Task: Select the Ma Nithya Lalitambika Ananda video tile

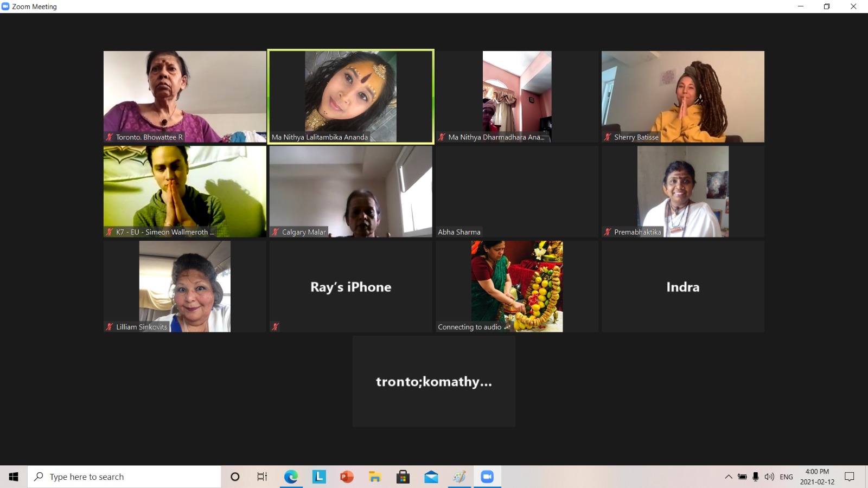Action: point(350,97)
